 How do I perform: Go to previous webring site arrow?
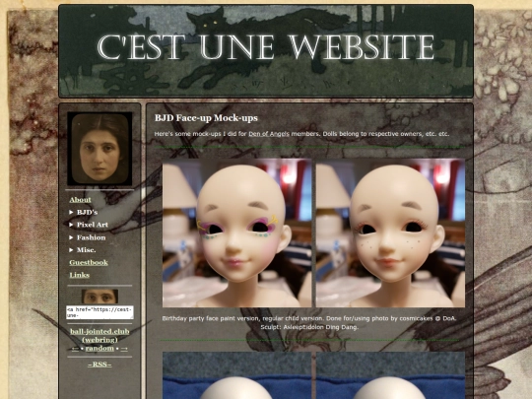75,349
